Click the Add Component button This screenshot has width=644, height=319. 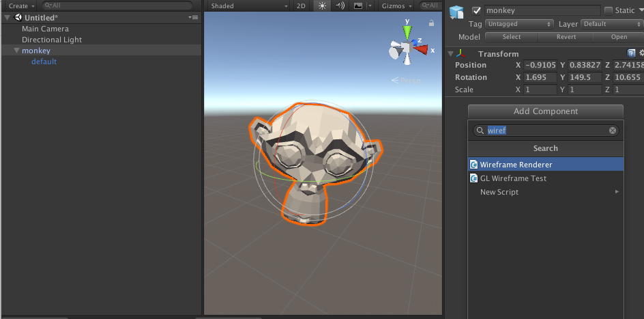546,111
